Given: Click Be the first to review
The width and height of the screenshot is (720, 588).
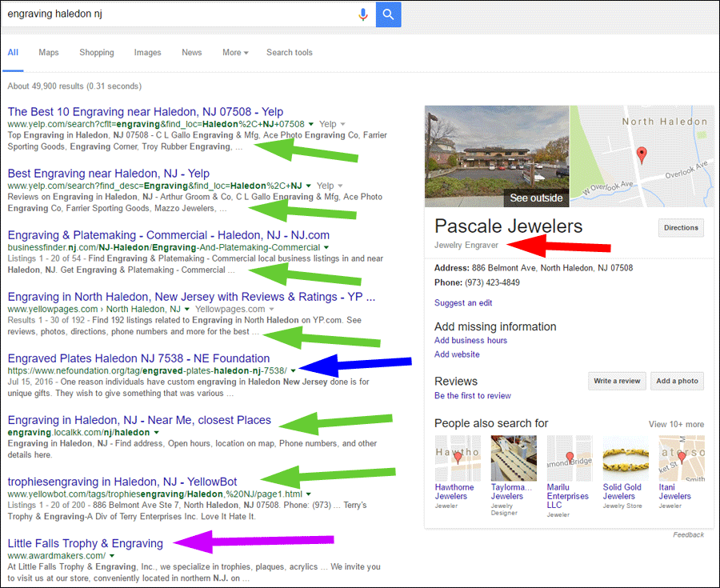Looking at the screenshot, I should pyautogui.click(x=473, y=396).
